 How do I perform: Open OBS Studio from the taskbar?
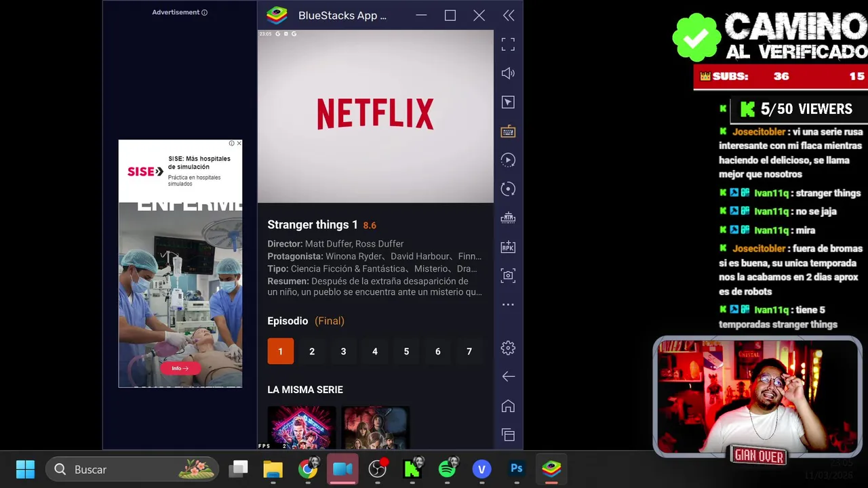[378, 469]
